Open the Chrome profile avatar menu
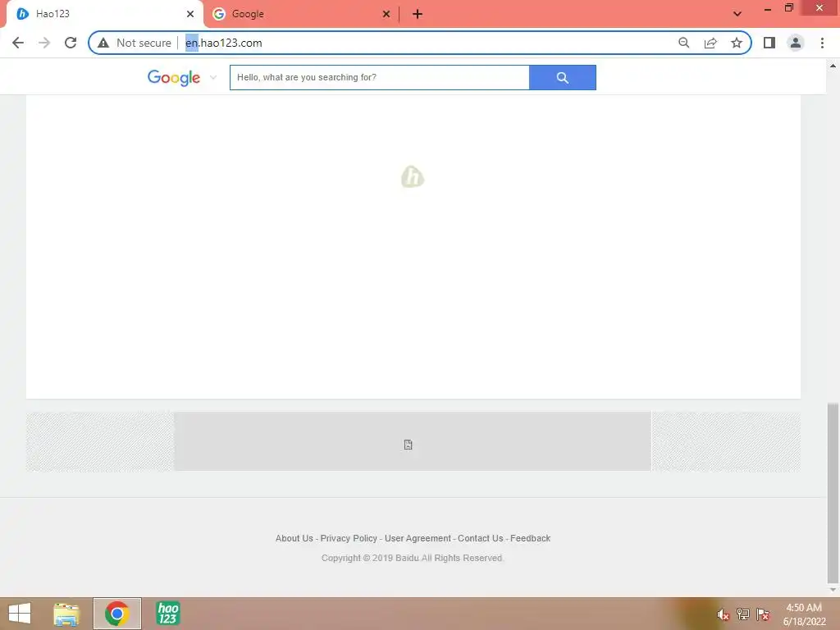Viewport: 840px width, 630px height. [x=796, y=43]
